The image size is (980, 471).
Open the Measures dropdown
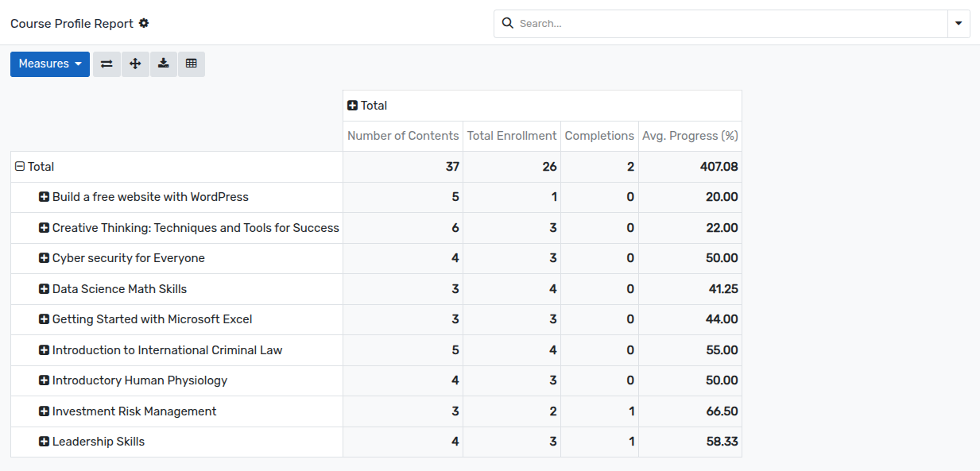(x=50, y=64)
